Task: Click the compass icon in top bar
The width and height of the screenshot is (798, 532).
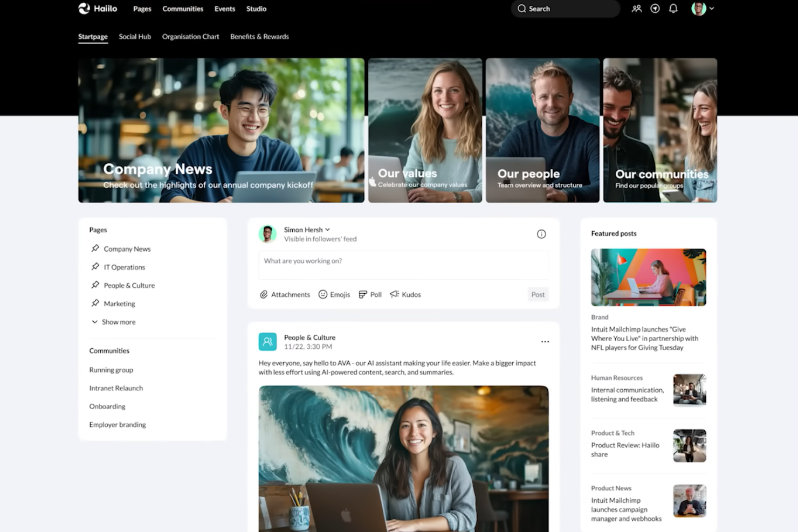Action: 655,9
